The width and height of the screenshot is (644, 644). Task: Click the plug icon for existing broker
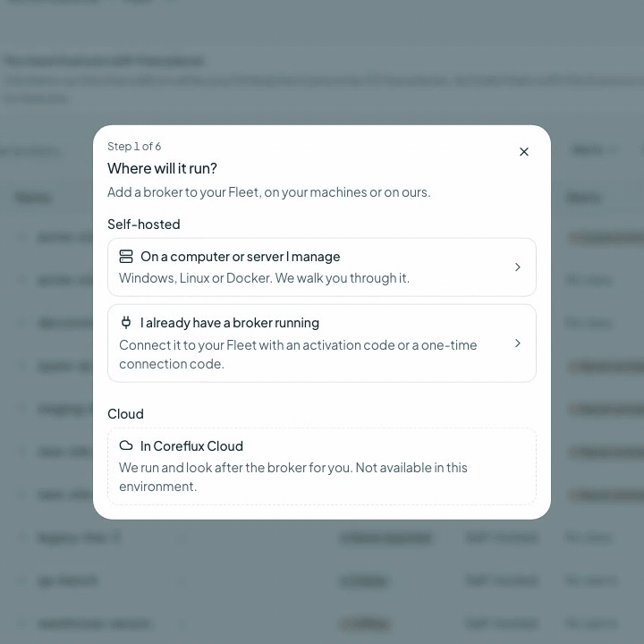click(126, 322)
